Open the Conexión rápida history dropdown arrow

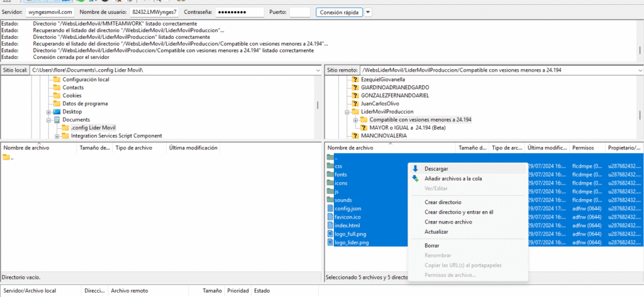[368, 12]
